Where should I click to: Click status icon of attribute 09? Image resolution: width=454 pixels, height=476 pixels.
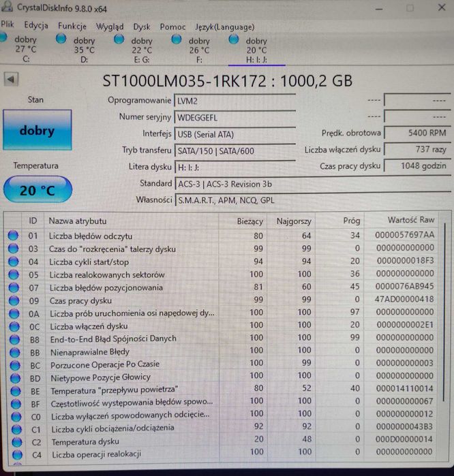click(x=14, y=300)
